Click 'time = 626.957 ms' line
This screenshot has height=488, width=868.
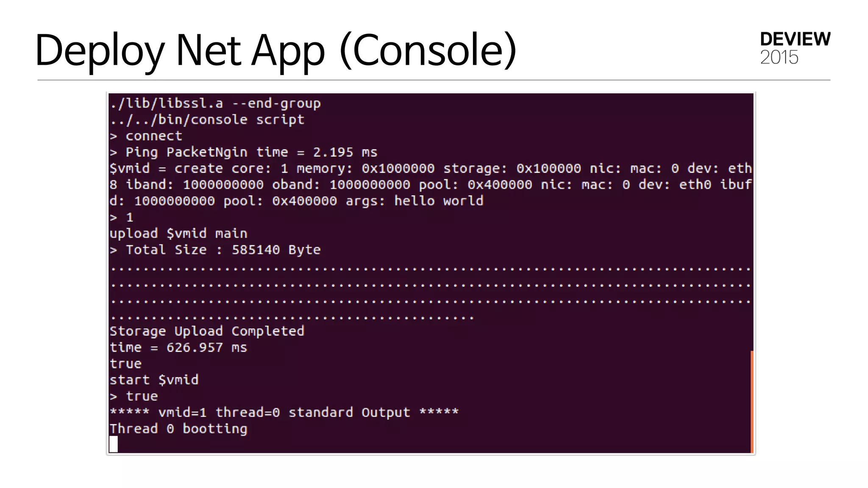178,347
